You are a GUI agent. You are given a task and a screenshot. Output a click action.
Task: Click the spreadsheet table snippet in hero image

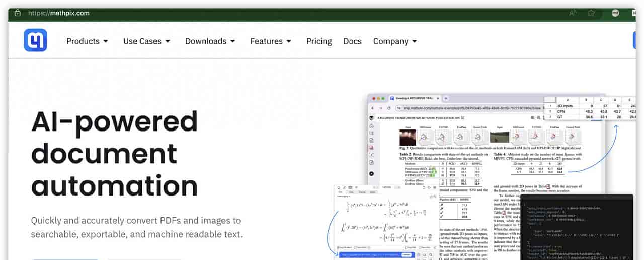590,108
